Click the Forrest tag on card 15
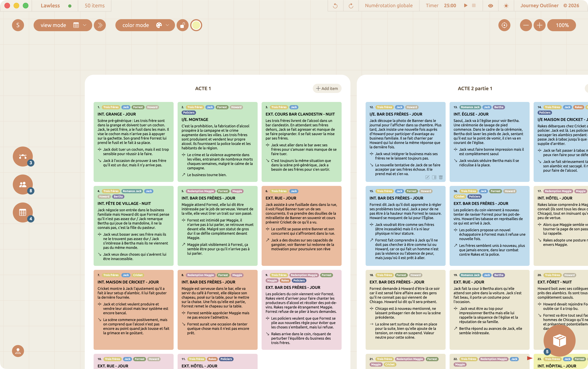This screenshot has width=588, height=369. pos(411,191)
